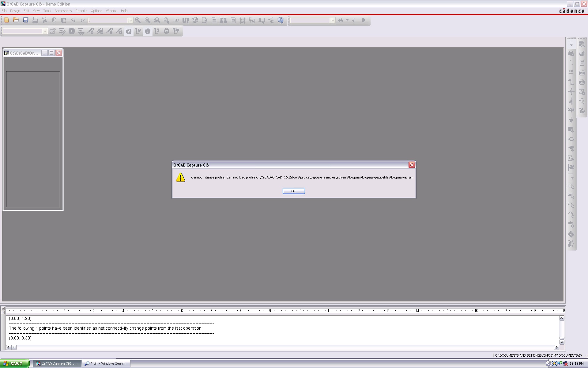Toggle current bias display I icon
The width and height of the screenshot is (588, 368).
coord(148,31)
